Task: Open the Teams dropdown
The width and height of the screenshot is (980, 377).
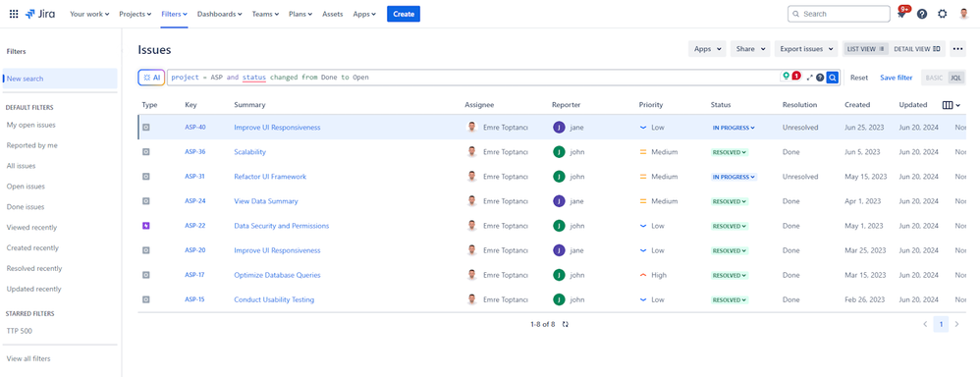Action: point(267,14)
